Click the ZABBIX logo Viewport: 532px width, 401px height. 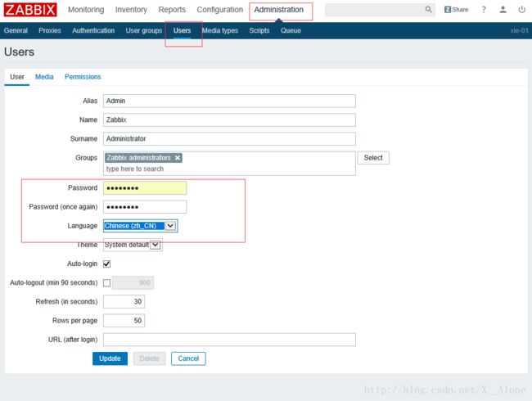pos(30,10)
